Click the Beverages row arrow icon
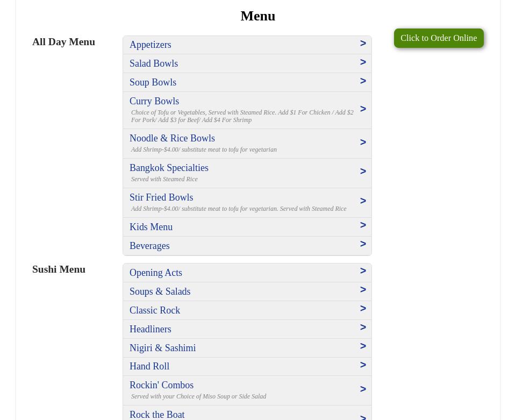 363,244
